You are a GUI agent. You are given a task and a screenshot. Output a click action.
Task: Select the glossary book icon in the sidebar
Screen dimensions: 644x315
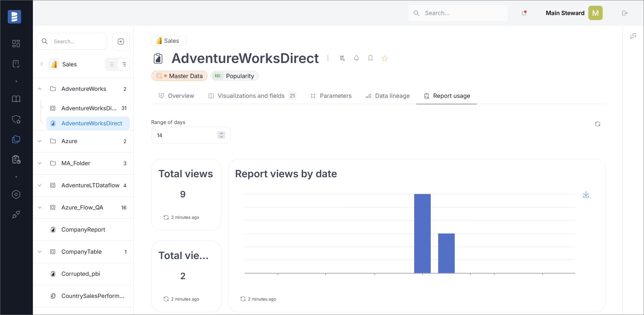16,99
